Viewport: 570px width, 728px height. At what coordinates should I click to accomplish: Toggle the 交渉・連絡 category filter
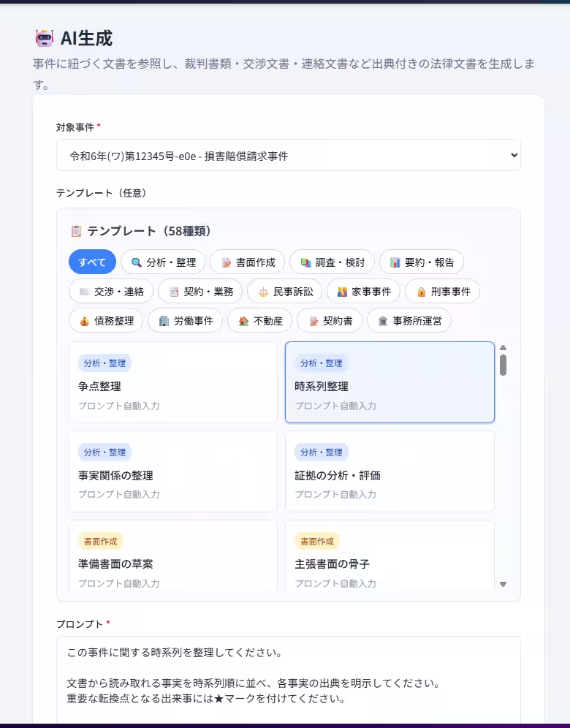coord(110,291)
